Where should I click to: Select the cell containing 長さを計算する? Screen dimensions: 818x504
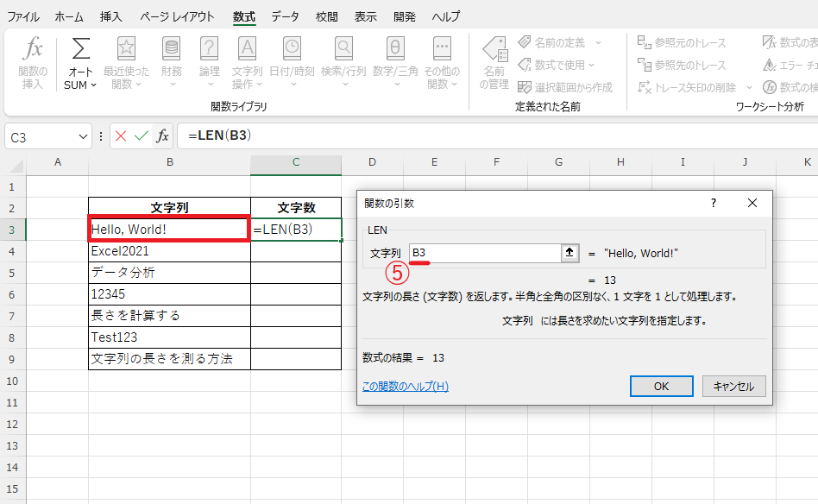tap(169, 316)
